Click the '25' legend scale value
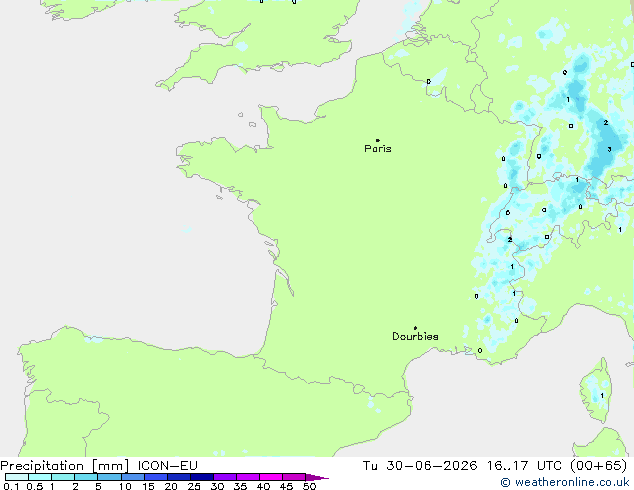The height and width of the screenshot is (490, 634). [x=194, y=486]
